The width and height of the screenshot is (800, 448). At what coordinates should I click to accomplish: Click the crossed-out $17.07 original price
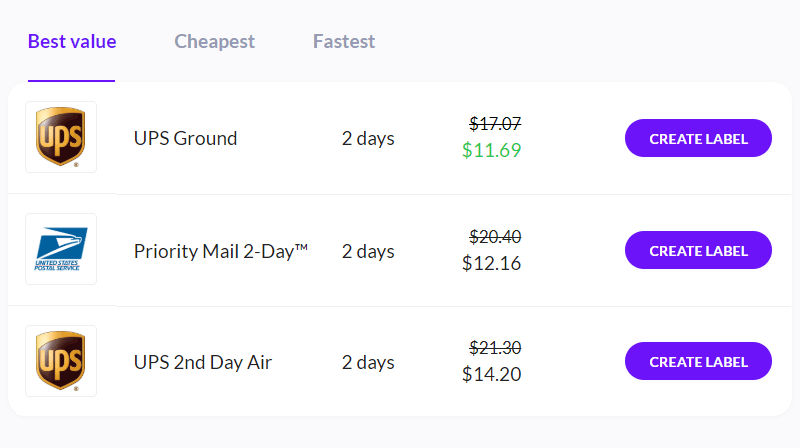pos(495,123)
